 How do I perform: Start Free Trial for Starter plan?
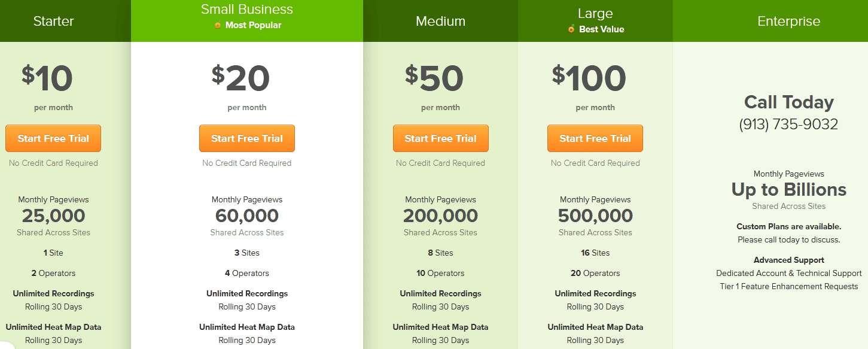[x=53, y=138]
